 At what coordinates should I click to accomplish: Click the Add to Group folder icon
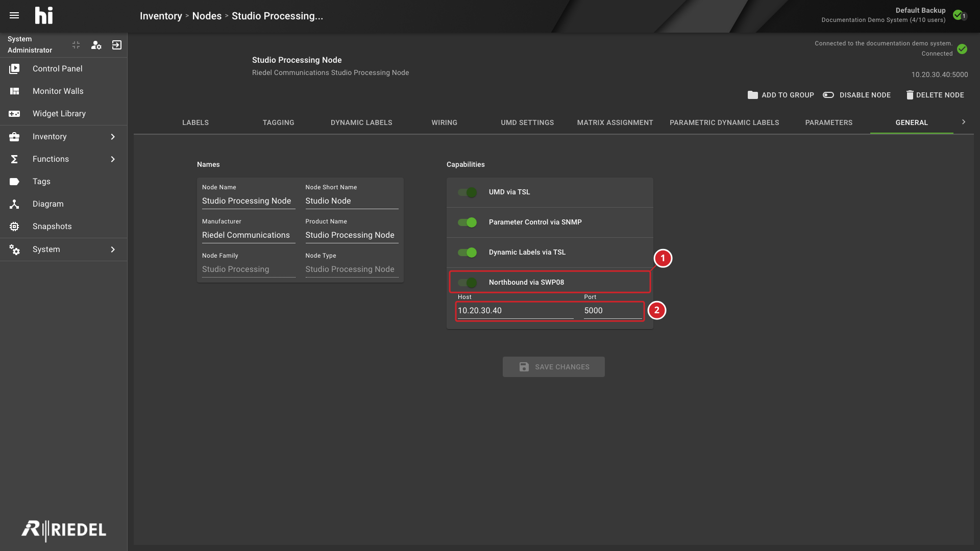752,95
